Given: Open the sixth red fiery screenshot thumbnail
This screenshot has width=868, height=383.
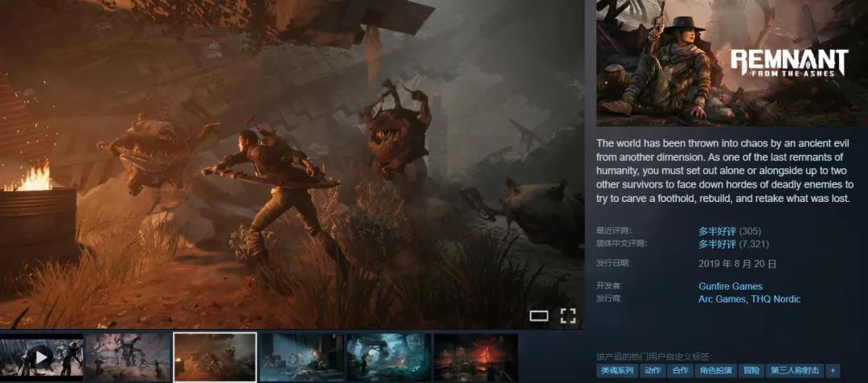Looking at the screenshot, I should (x=475, y=357).
